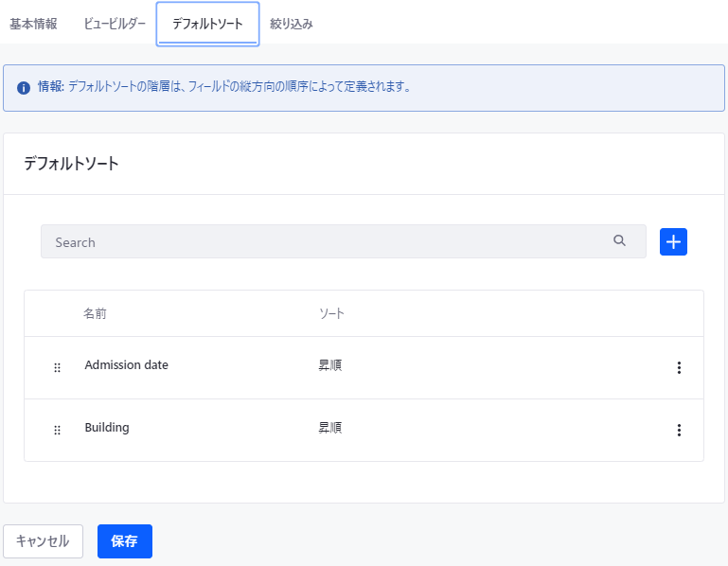Image resolution: width=728 pixels, height=566 pixels.
Task: Click 昇順 in the Admission date row
Action: [329, 365]
